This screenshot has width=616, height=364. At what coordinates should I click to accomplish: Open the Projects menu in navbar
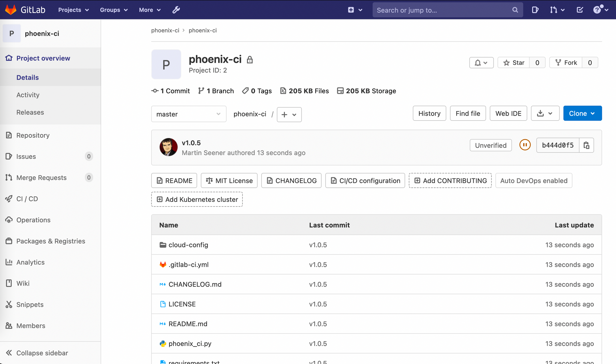click(73, 10)
